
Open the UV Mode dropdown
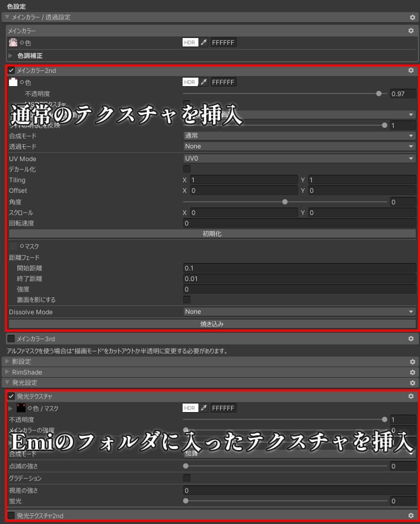tap(299, 158)
